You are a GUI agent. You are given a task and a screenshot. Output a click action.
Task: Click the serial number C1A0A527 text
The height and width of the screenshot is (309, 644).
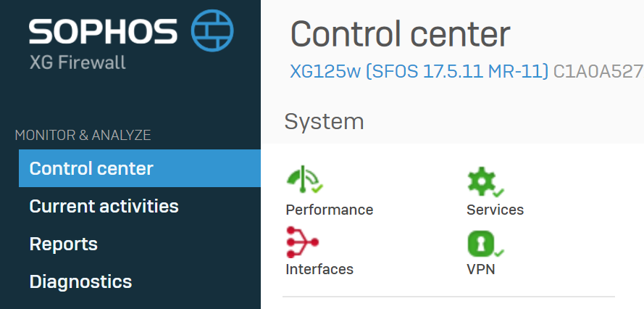(598, 72)
